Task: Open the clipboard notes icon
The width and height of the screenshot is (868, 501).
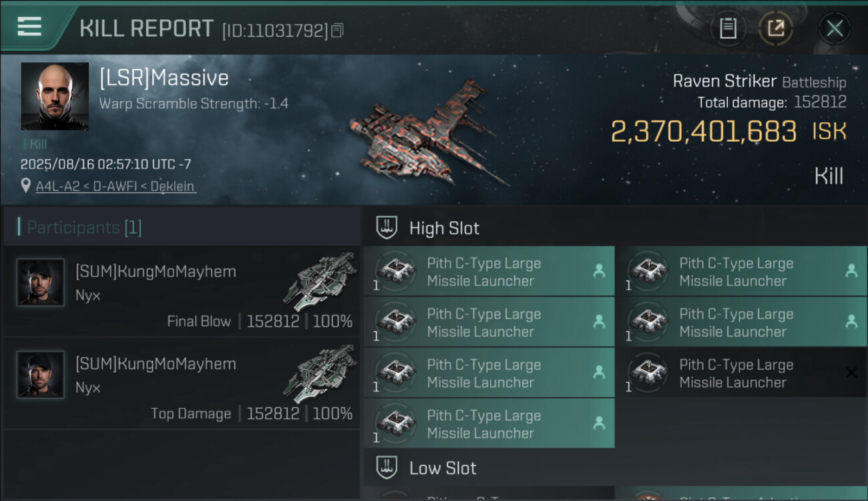Action: pyautogui.click(x=728, y=29)
